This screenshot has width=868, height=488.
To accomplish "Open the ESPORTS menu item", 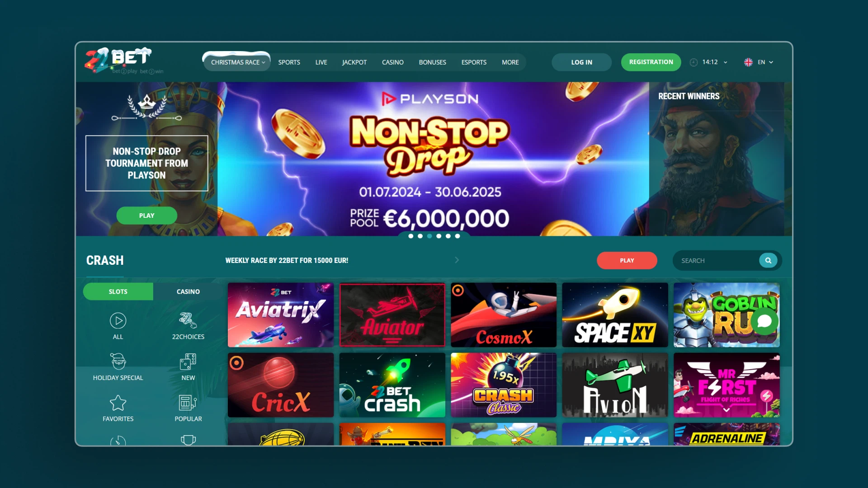I will pyautogui.click(x=474, y=62).
